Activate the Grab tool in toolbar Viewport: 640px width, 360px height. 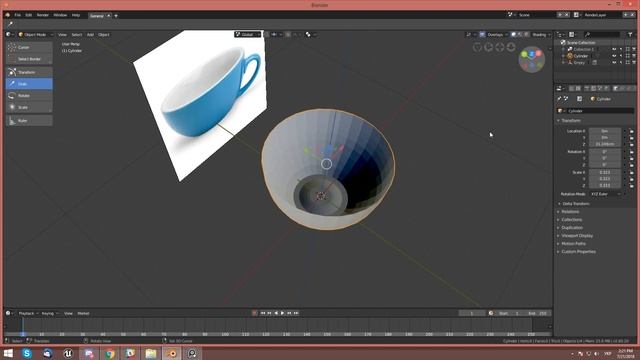tap(29, 84)
